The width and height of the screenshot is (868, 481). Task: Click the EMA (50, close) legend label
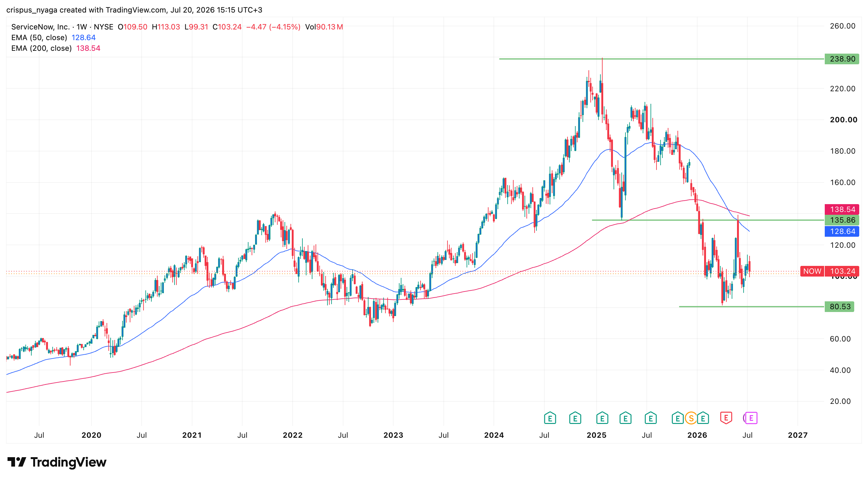tap(39, 37)
